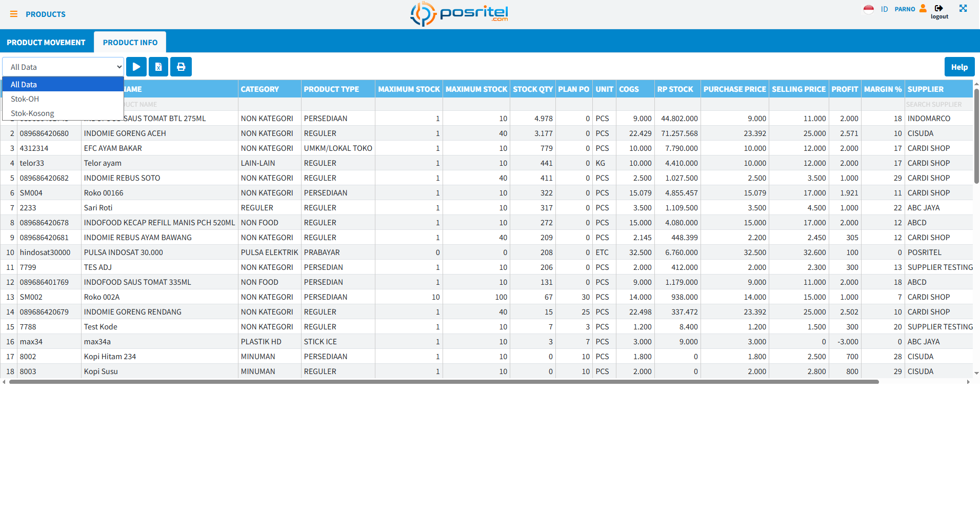The image size is (980, 509).
Task: Click the horizontal scrollbar of the table
Action: (x=444, y=382)
